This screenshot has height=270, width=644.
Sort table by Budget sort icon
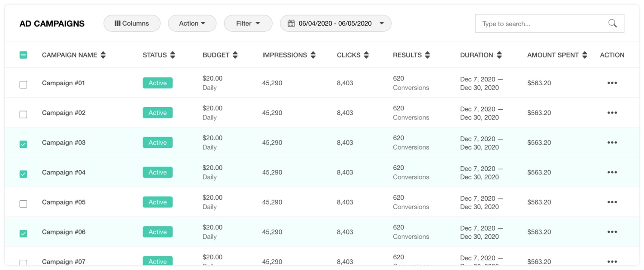point(235,55)
